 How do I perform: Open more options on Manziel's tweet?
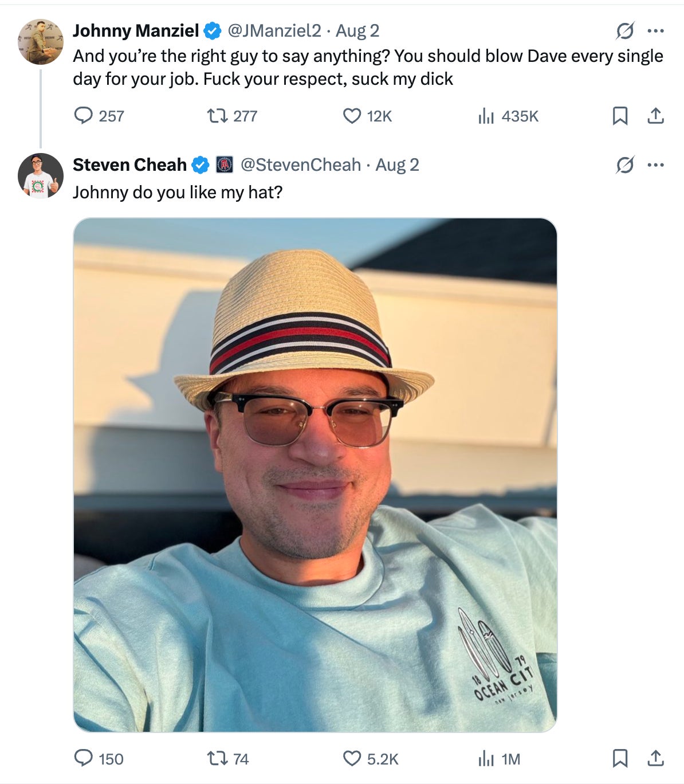655,31
